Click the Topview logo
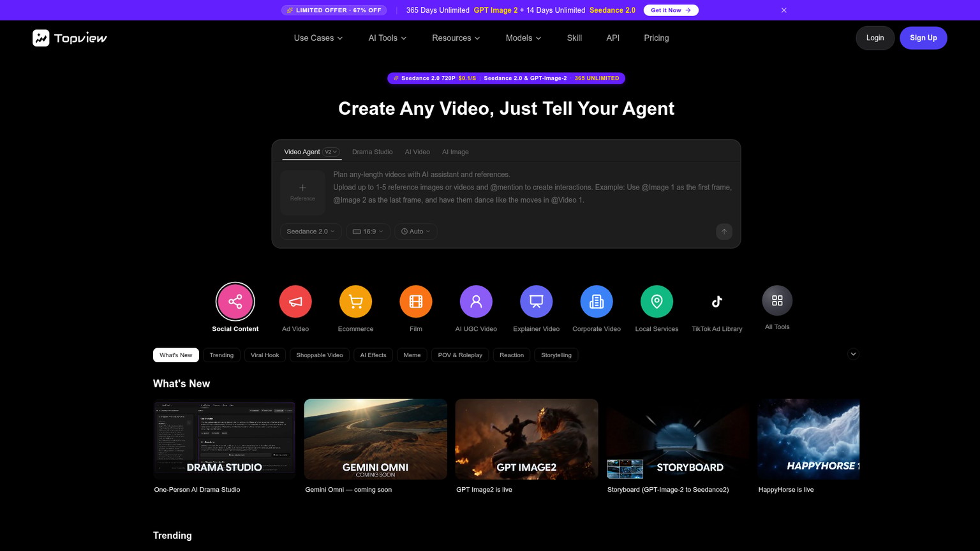This screenshot has height=551, width=980. 70,38
